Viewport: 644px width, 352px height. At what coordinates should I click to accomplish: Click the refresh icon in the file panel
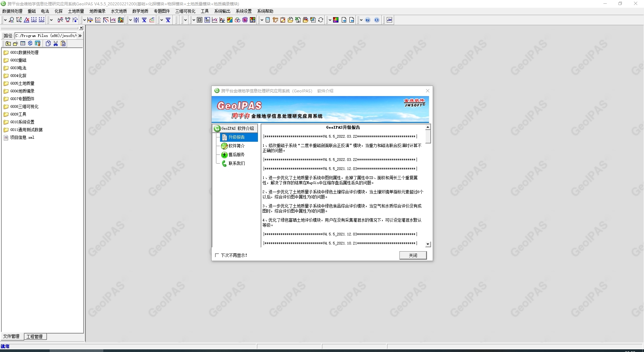pos(30,44)
